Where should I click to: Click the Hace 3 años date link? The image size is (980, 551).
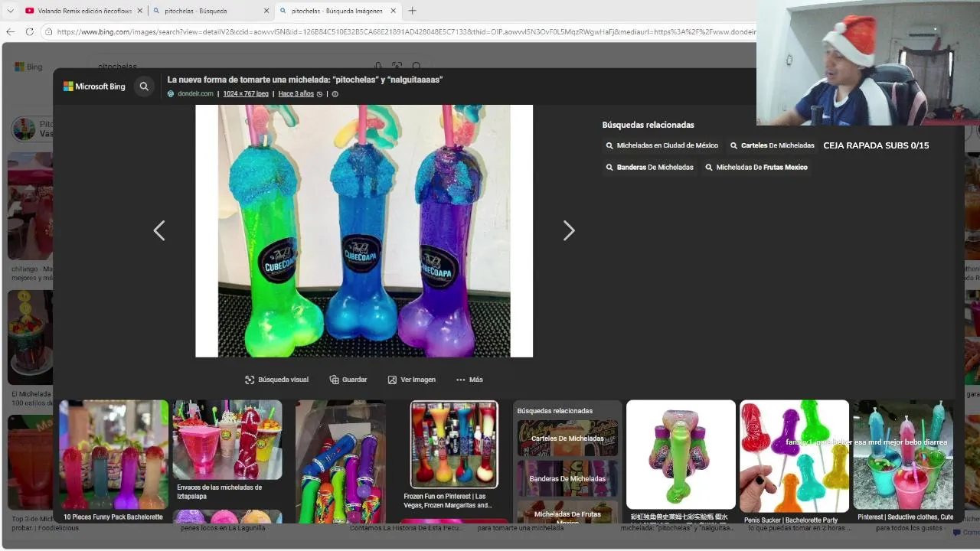[x=296, y=94]
